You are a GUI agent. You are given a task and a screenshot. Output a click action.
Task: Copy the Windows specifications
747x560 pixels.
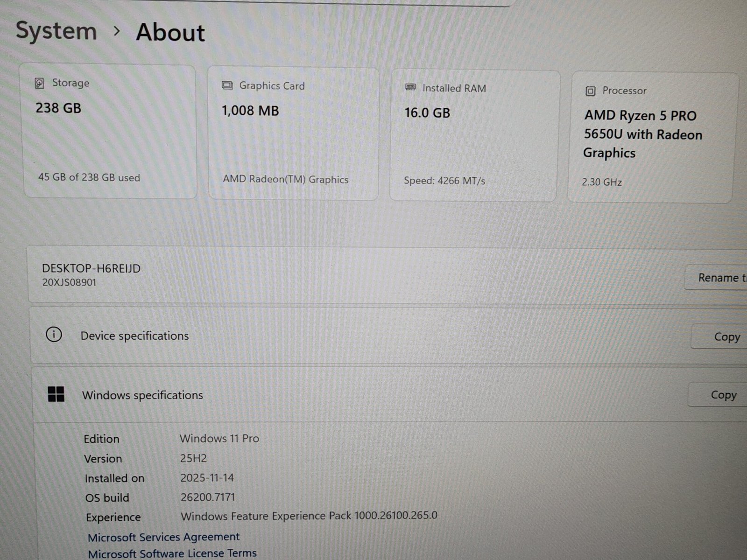(723, 395)
